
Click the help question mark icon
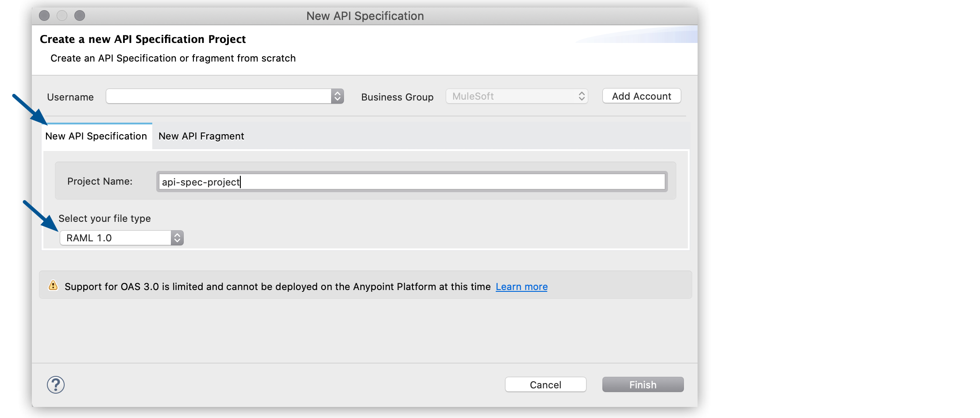click(55, 384)
